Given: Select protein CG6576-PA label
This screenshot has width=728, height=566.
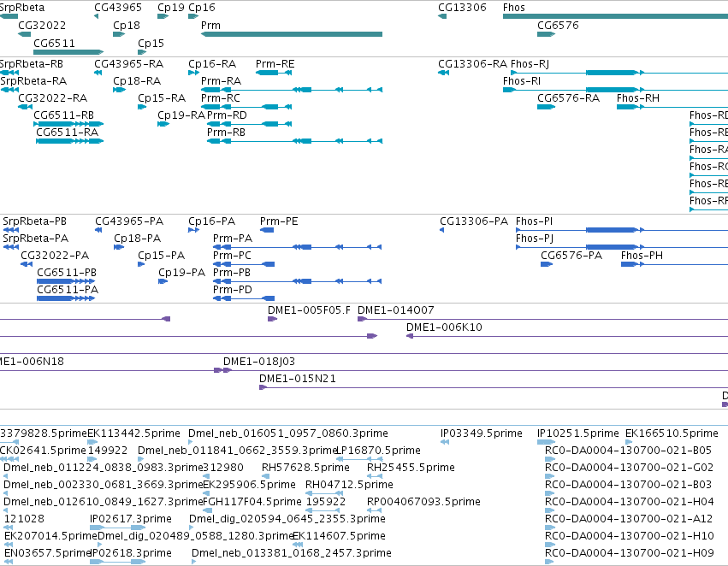Looking at the screenshot, I should [571, 256].
